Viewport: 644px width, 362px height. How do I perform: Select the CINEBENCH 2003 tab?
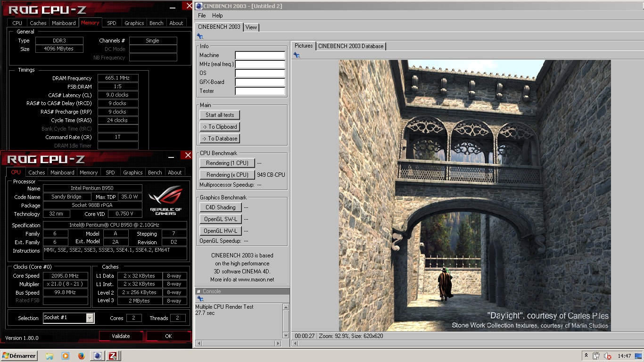pos(219,27)
